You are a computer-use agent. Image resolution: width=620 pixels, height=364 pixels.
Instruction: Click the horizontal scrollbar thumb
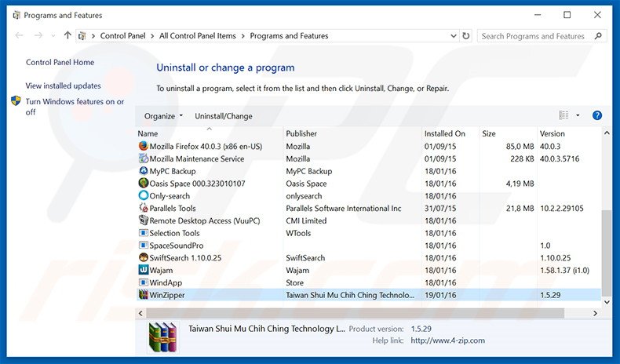point(355,313)
